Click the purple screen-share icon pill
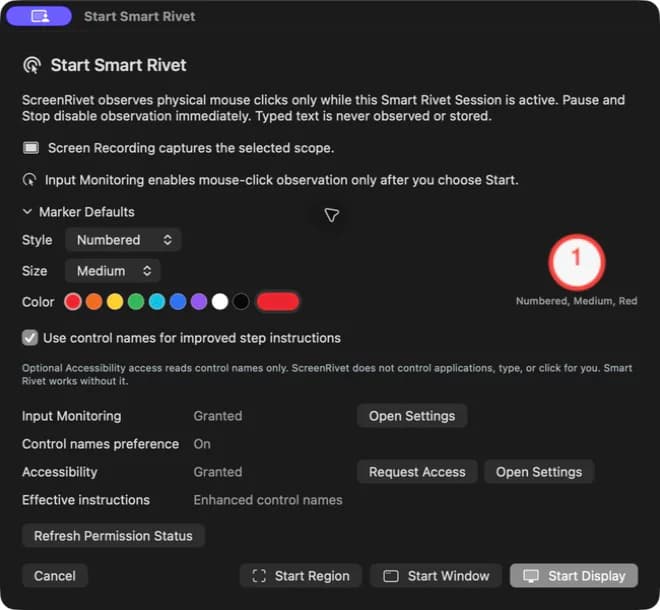660x610 pixels. (x=39, y=16)
